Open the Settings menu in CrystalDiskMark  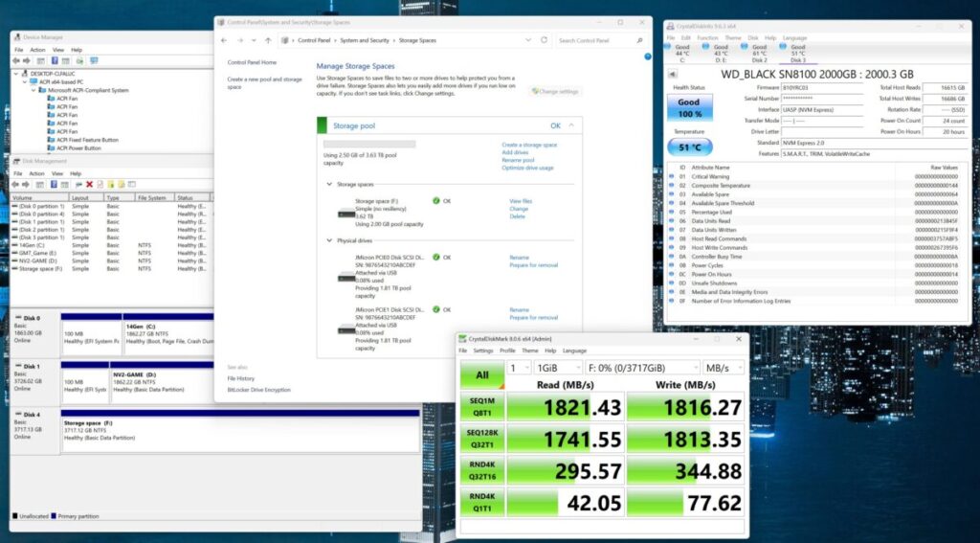point(482,351)
